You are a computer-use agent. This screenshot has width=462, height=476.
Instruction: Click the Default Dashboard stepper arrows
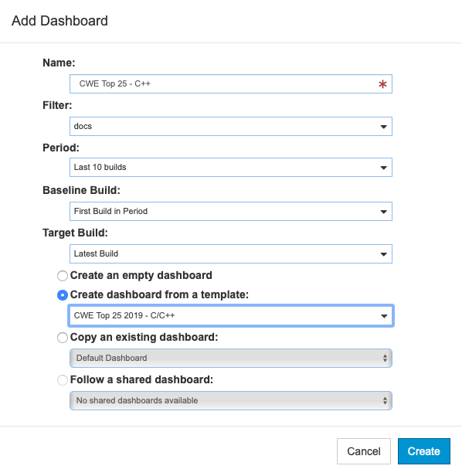click(385, 359)
